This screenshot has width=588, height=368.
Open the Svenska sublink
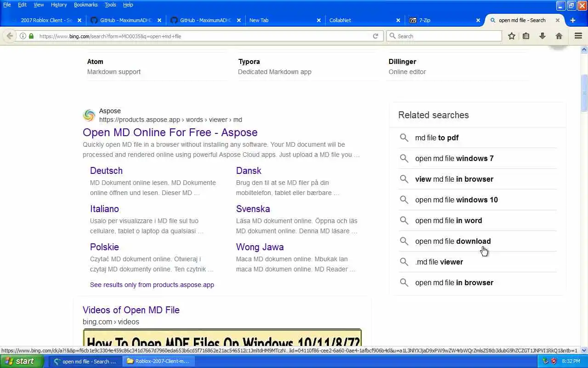coord(253,209)
